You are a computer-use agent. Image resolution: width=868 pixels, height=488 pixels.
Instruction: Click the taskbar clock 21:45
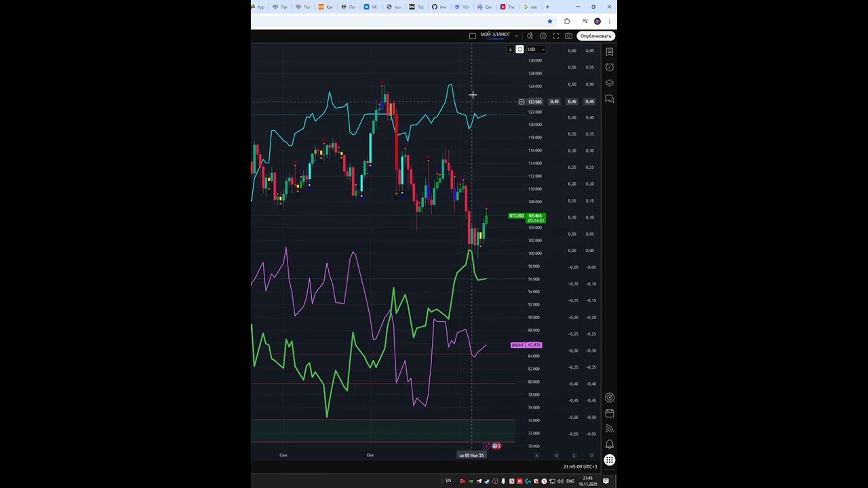[588, 478]
